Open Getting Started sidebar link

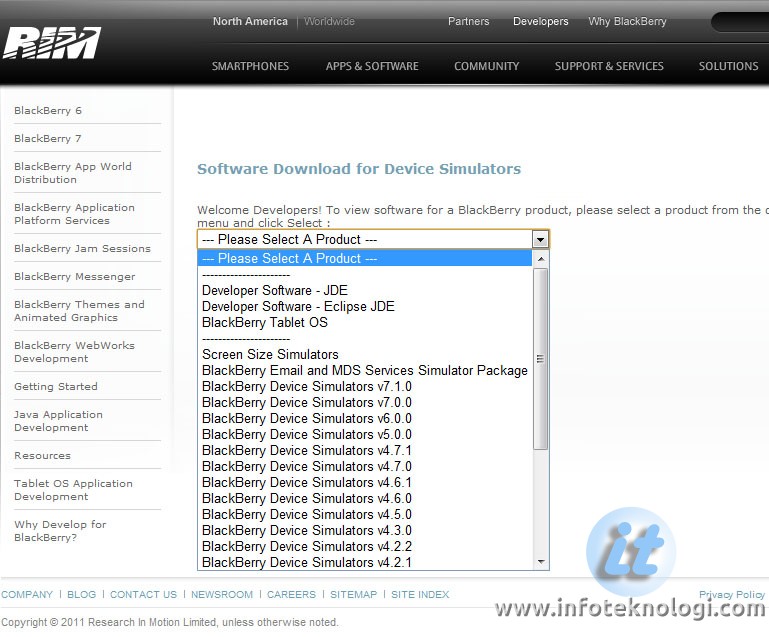pyautogui.click(x=56, y=386)
